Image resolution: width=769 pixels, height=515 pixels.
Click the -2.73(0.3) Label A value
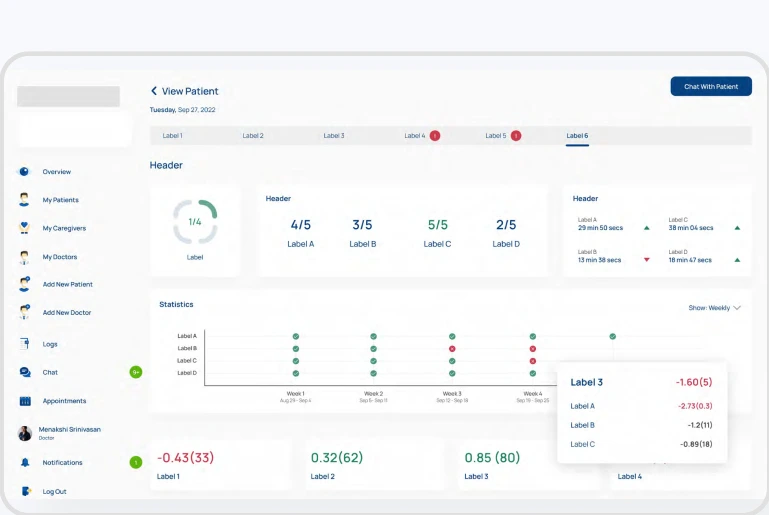(695, 406)
